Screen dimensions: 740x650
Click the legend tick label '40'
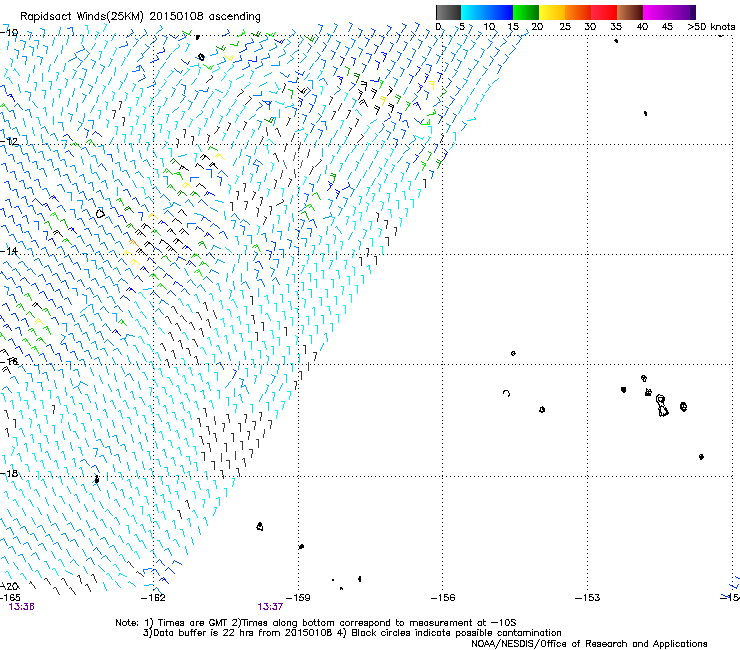tap(642, 27)
